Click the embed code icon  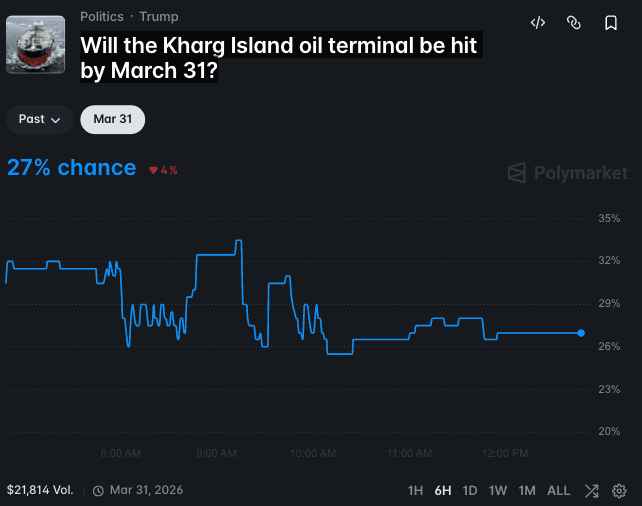pos(538,22)
